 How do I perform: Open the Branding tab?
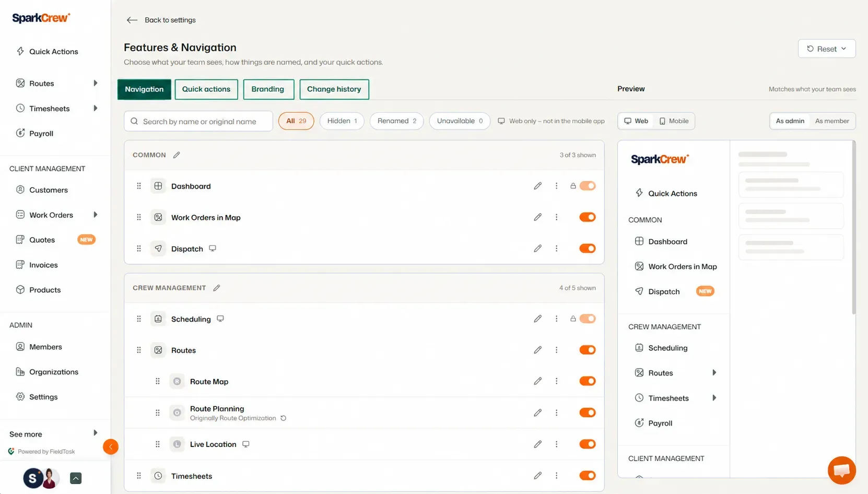click(x=268, y=89)
